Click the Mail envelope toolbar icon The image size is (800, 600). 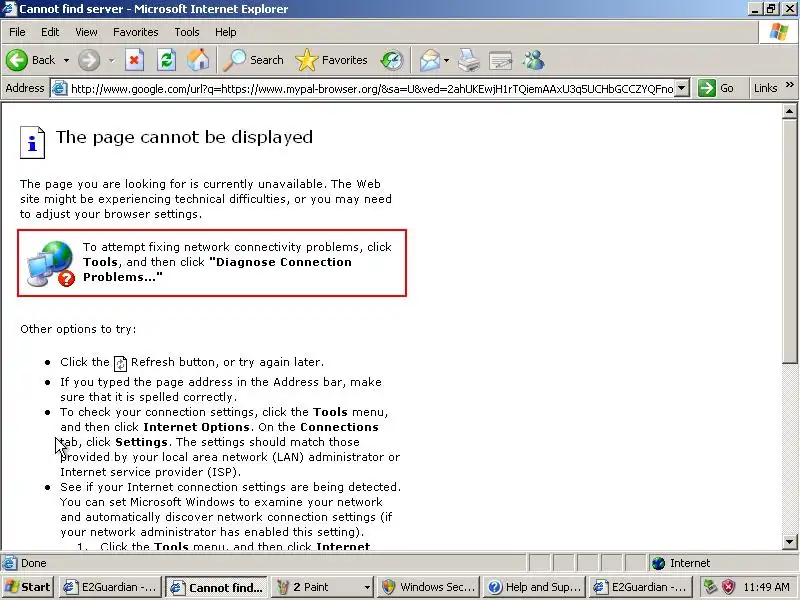(x=430, y=60)
